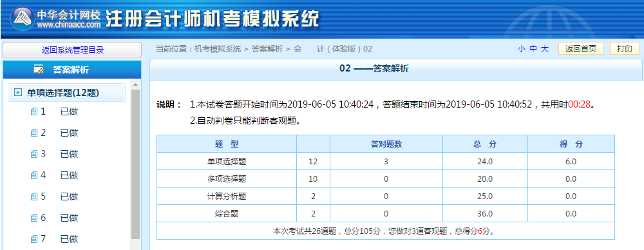Click the 24.0 total score cell

tap(485, 162)
